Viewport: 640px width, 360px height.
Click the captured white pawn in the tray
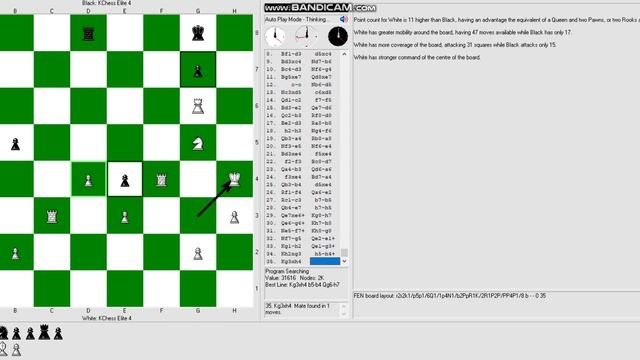16,349
